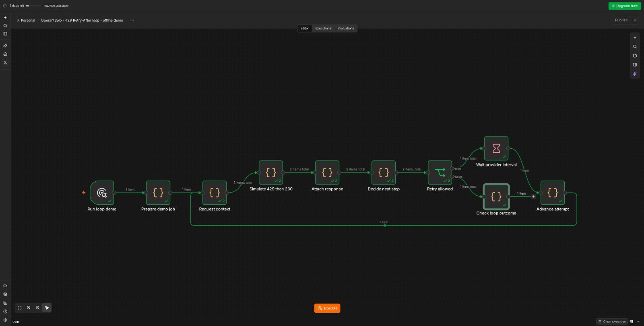Open search from the left sidebar
644x326 pixels.
(x=5, y=26)
